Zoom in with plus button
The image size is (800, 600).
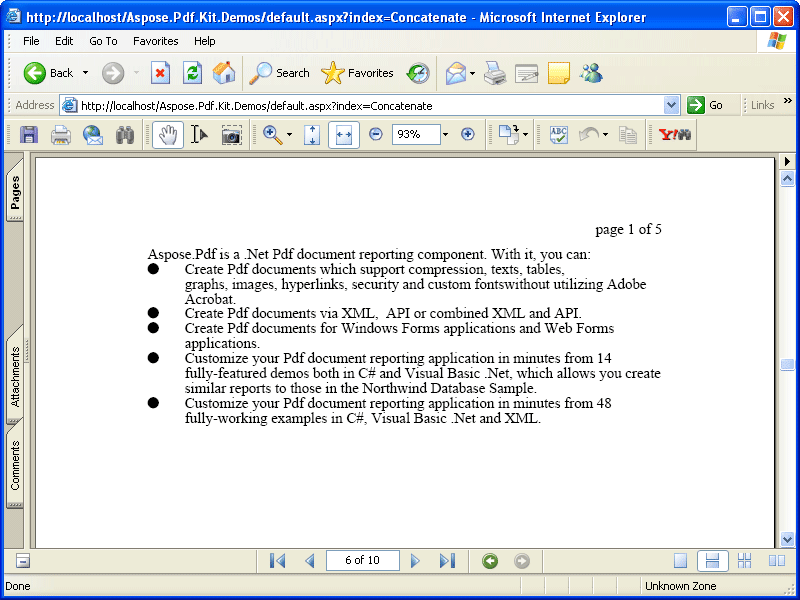click(467, 134)
